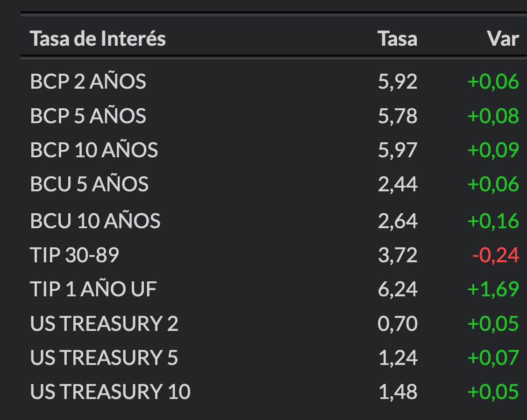The image size is (527, 420).
Task: Click the Tasa de Interés column header
Action: pos(98,38)
